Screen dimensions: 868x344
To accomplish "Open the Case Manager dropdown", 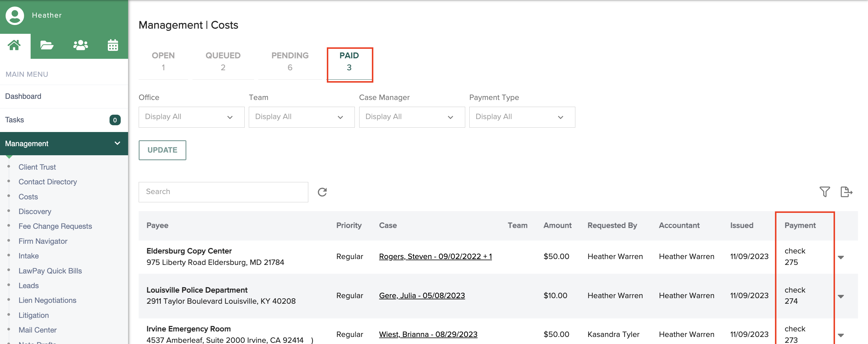I will (412, 117).
